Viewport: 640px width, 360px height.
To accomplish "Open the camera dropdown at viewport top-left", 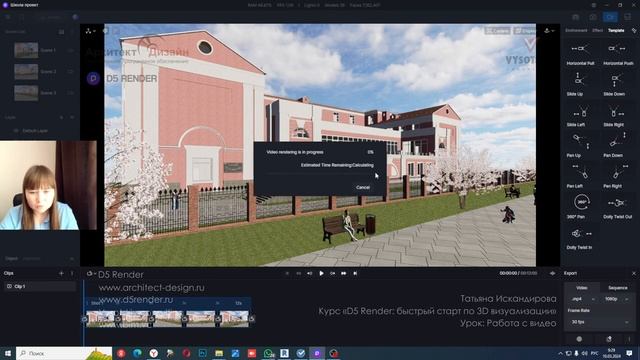I will [91, 31].
